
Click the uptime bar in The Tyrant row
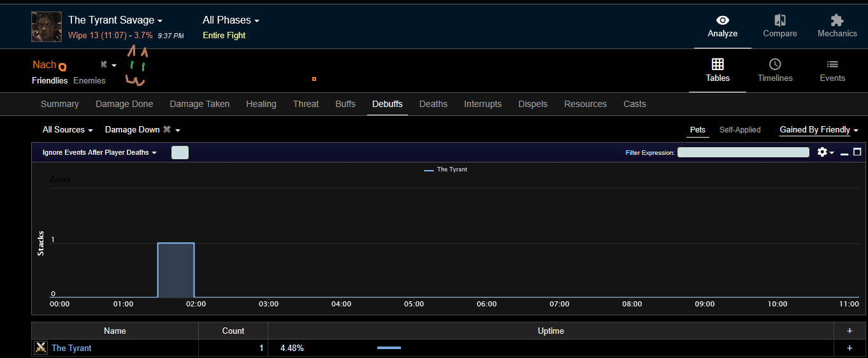click(x=389, y=348)
